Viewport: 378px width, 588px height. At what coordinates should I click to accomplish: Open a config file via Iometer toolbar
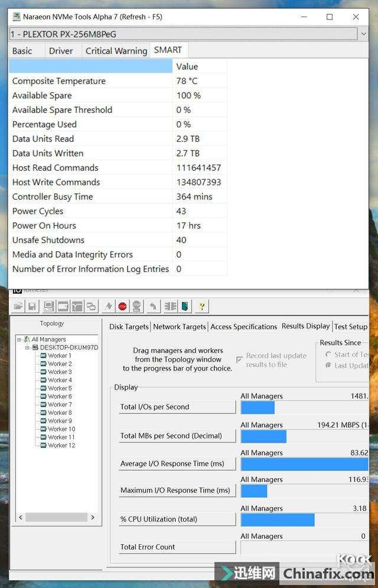coord(18,306)
